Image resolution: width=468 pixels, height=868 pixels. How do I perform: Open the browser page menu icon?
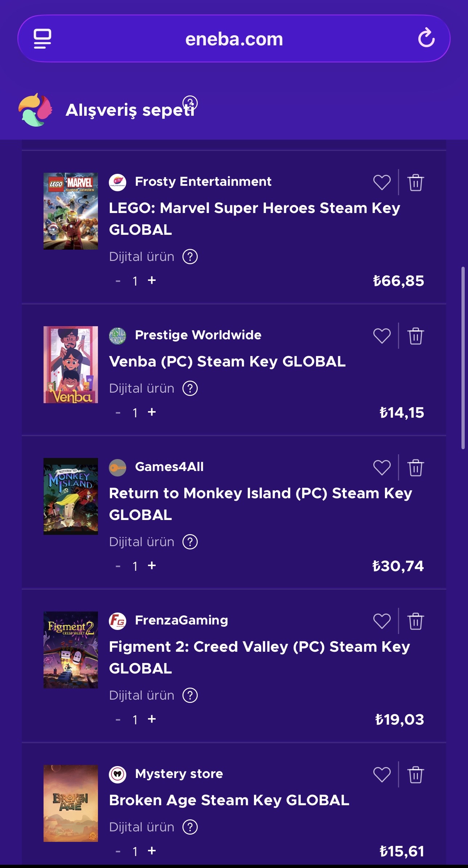coord(42,38)
